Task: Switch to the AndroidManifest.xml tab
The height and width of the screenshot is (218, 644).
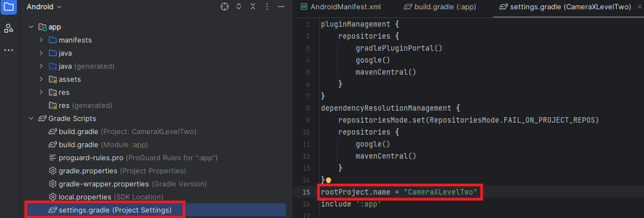Action: pyautogui.click(x=344, y=7)
